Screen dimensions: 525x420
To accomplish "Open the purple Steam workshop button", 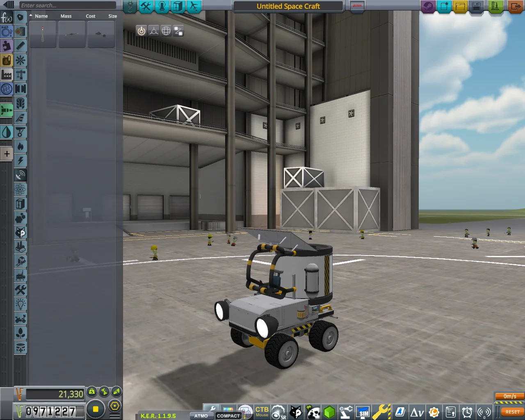I will (428, 7).
